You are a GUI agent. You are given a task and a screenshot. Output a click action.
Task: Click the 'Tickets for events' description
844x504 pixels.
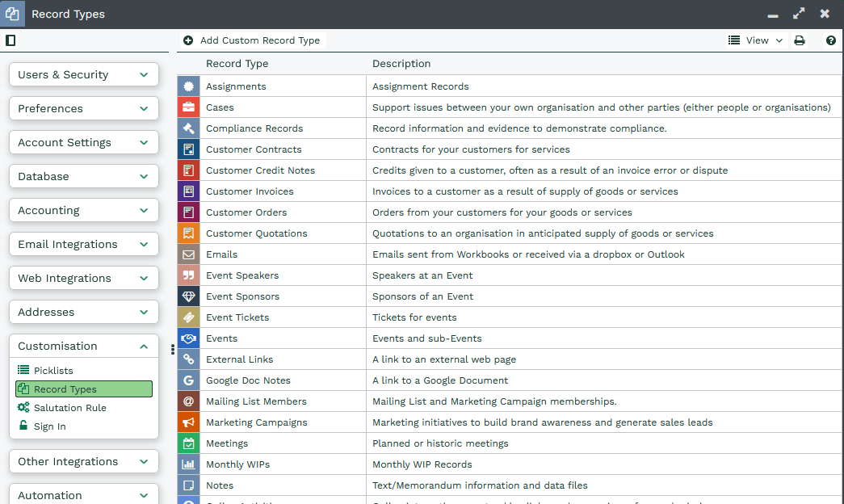click(x=414, y=317)
